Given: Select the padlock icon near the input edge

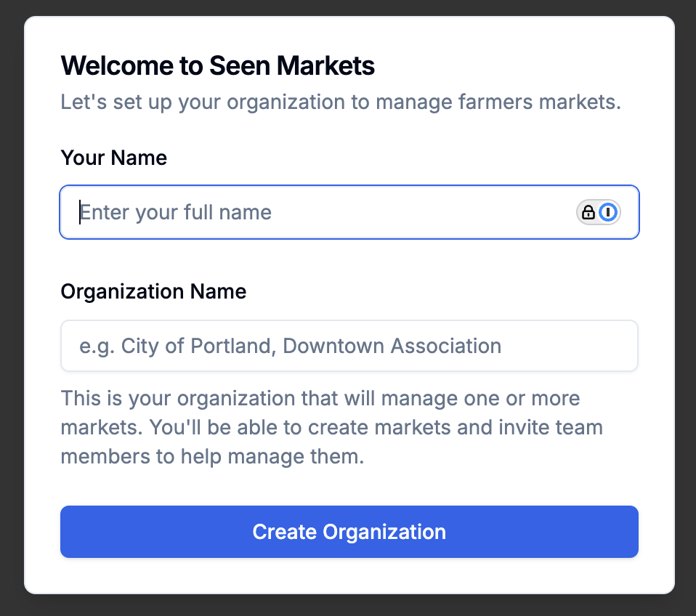Looking at the screenshot, I should pyautogui.click(x=588, y=212).
